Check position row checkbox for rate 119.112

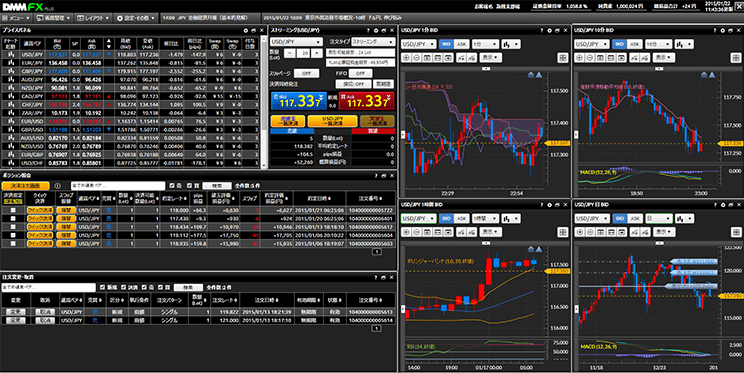pyautogui.click(x=13, y=235)
